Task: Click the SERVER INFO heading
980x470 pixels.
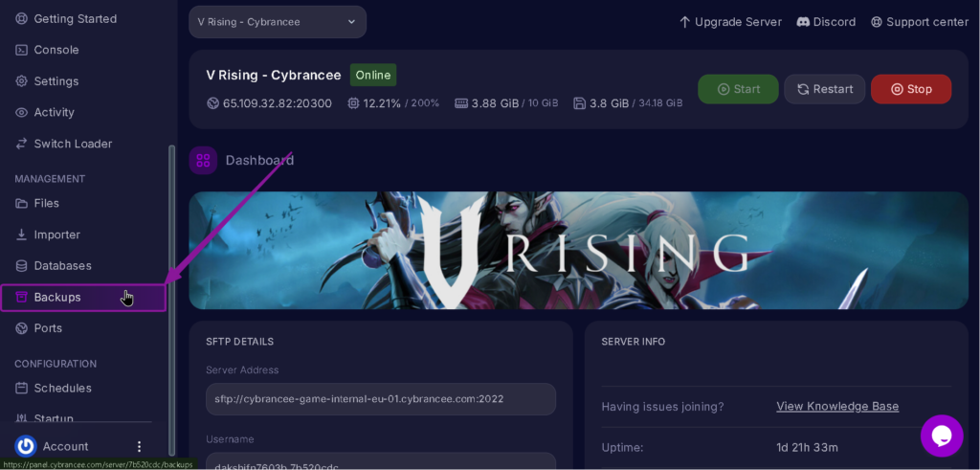Action: pos(634,342)
